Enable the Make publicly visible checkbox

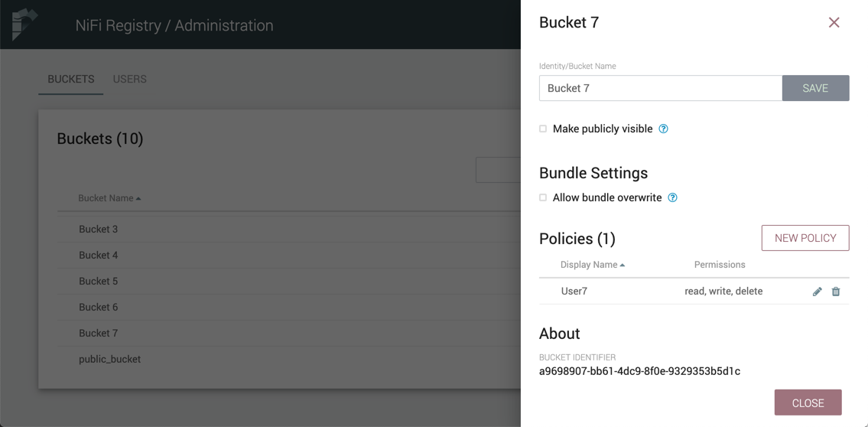[543, 129]
